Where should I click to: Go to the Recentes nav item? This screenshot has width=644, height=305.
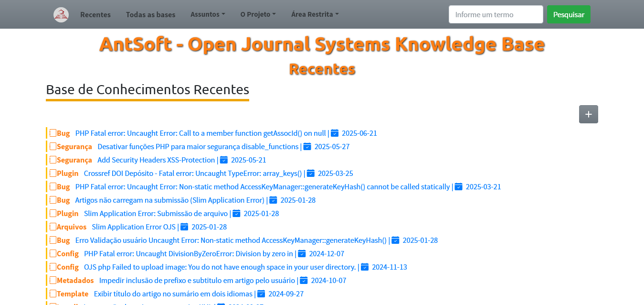95,14
